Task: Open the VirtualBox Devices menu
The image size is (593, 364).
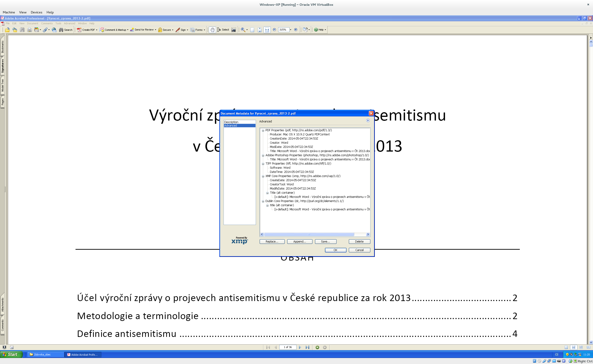Action: click(36, 12)
